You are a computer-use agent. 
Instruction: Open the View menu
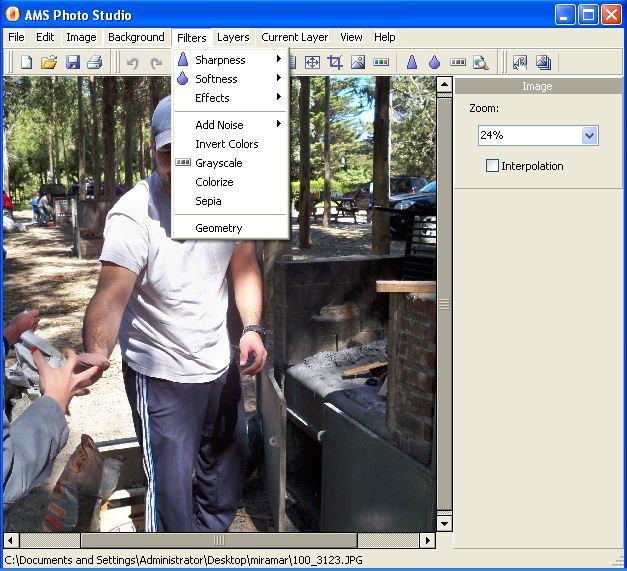pos(351,37)
